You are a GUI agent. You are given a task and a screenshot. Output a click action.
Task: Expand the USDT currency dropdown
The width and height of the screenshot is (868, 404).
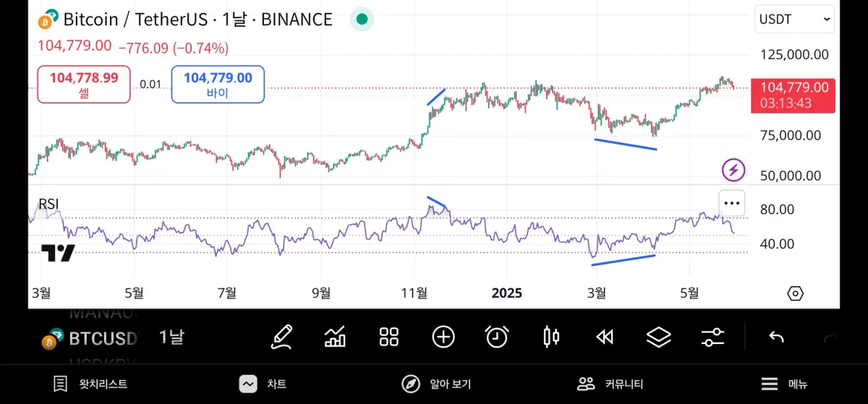(794, 20)
